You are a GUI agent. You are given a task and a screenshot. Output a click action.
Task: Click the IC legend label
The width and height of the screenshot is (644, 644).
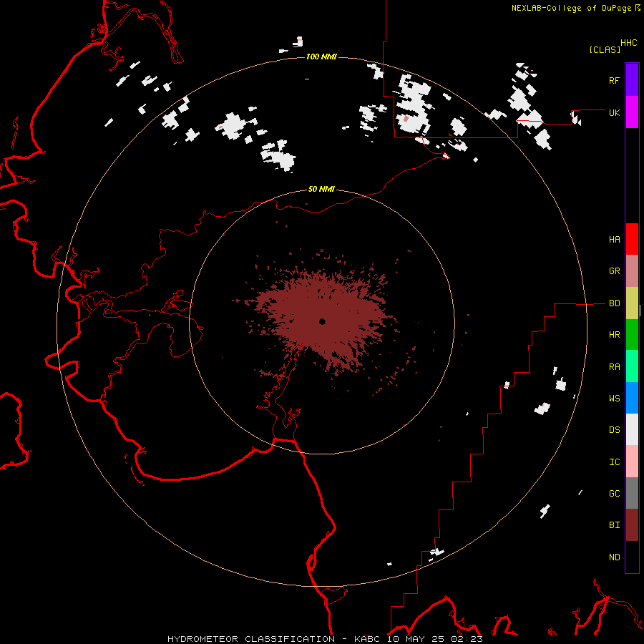pyautogui.click(x=614, y=462)
